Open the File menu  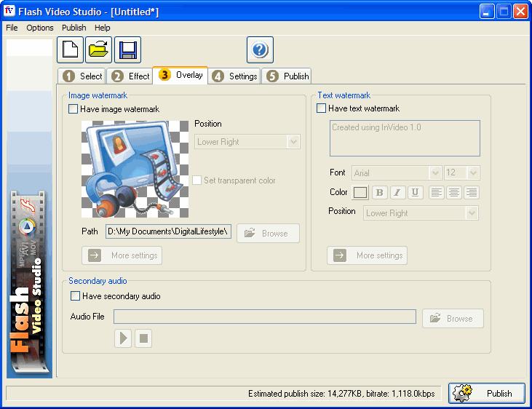(12, 28)
